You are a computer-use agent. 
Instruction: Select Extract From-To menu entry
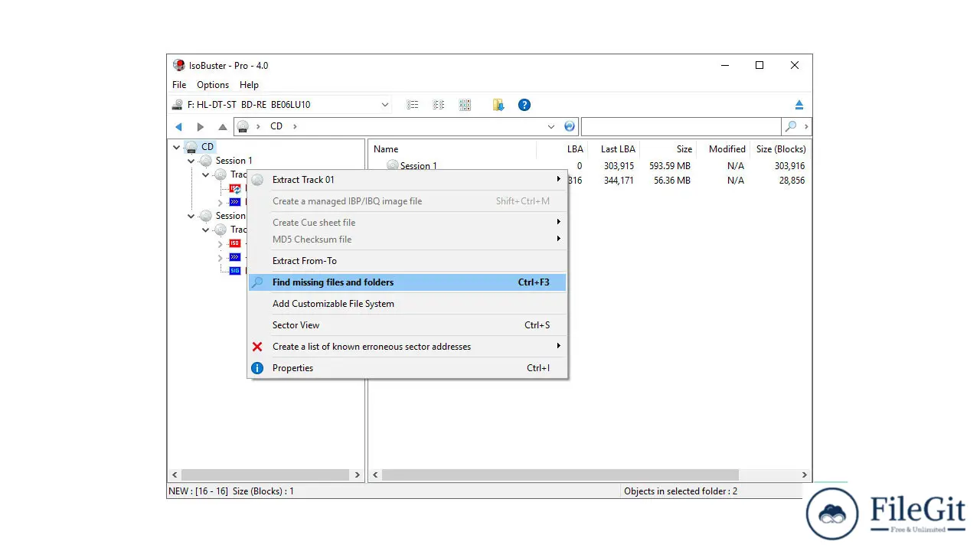pyautogui.click(x=407, y=261)
